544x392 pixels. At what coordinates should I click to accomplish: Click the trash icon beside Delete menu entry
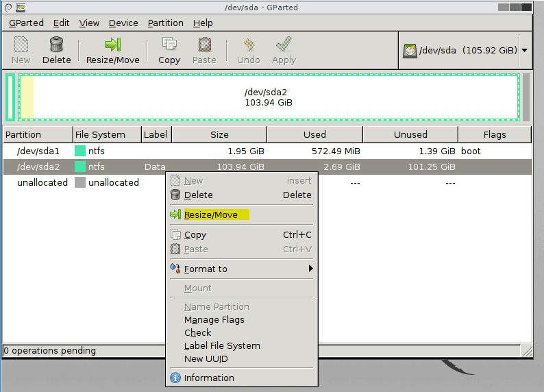175,195
